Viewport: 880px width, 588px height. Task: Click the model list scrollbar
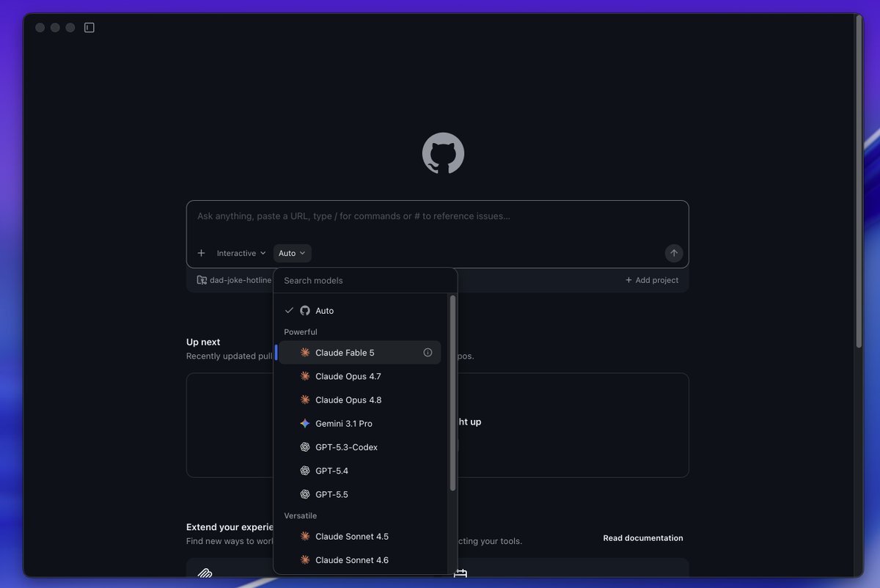[x=452, y=393]
